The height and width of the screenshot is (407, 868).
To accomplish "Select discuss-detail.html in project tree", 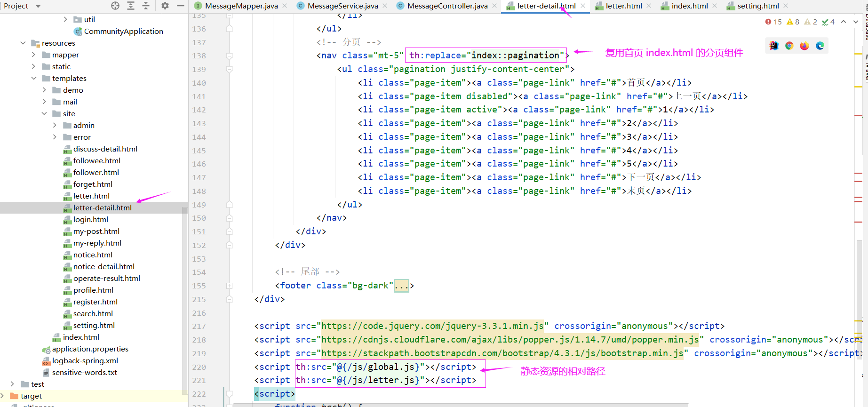I will point(100,149).
